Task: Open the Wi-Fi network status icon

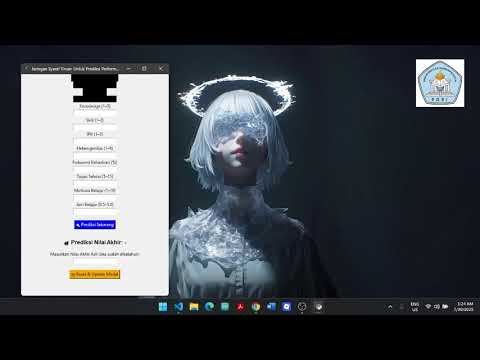Action: (428, 307)
